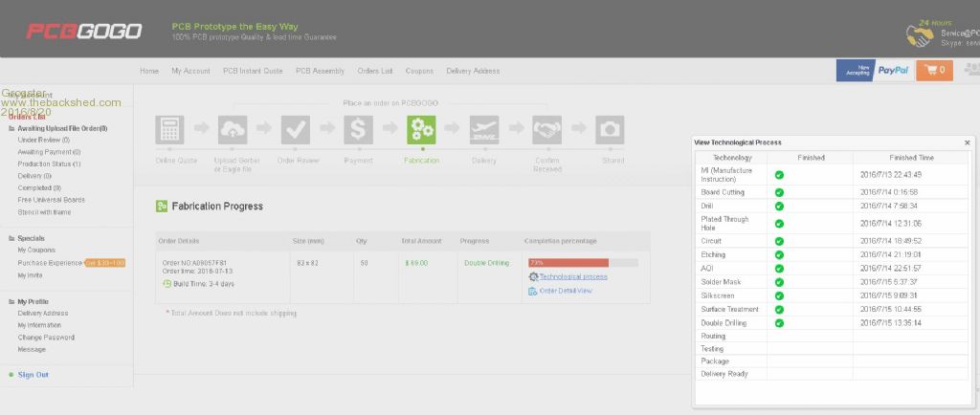Click the green Fabrication gears icon
This screenshot has height=415, width=980.
point(421,129)
